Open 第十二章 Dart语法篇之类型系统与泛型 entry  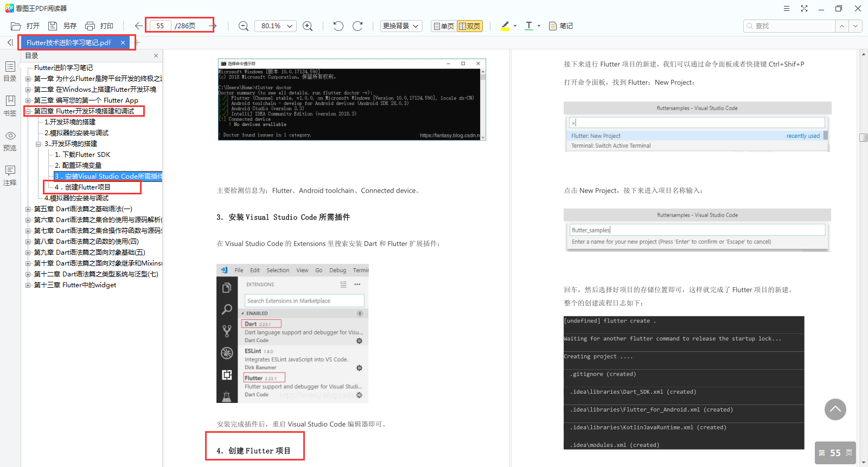[x=96, y=274]
